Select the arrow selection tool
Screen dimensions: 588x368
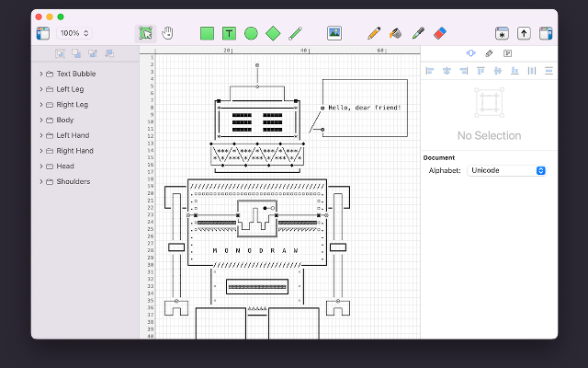tap(145, 33)
